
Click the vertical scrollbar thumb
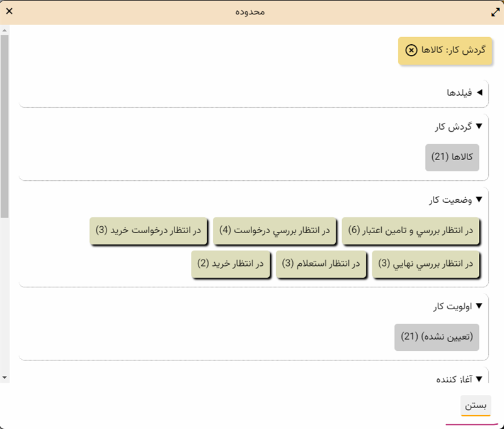click(x=4, y=126)
